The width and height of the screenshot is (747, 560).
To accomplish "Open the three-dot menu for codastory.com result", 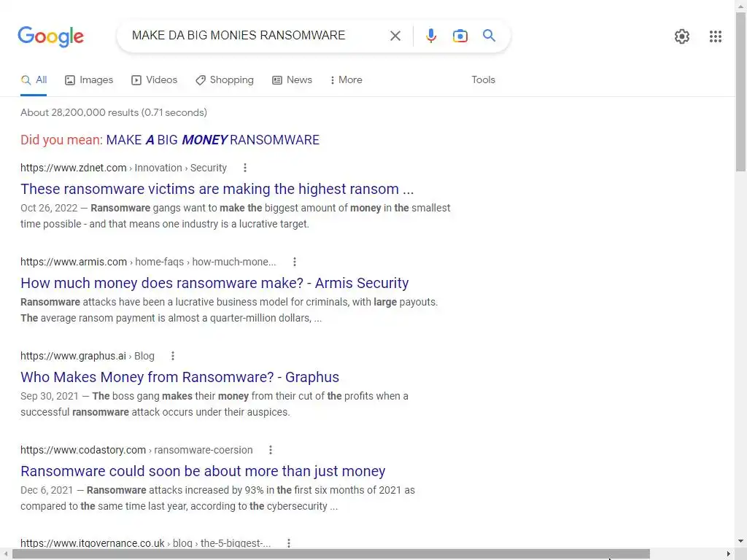I will (271, 450).
